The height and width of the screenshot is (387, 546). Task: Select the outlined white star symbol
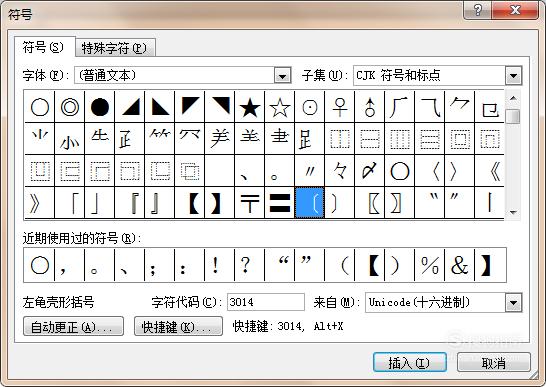[x=280, y=107]
